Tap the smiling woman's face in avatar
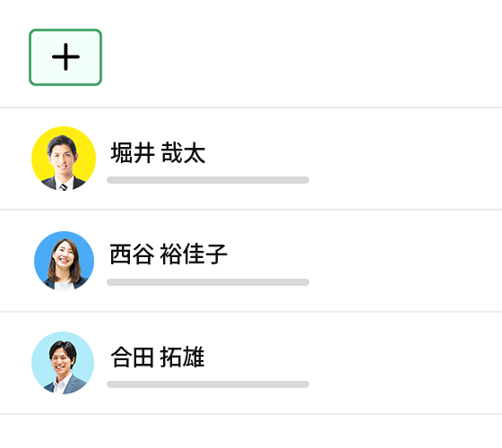 tap(64, 255)
